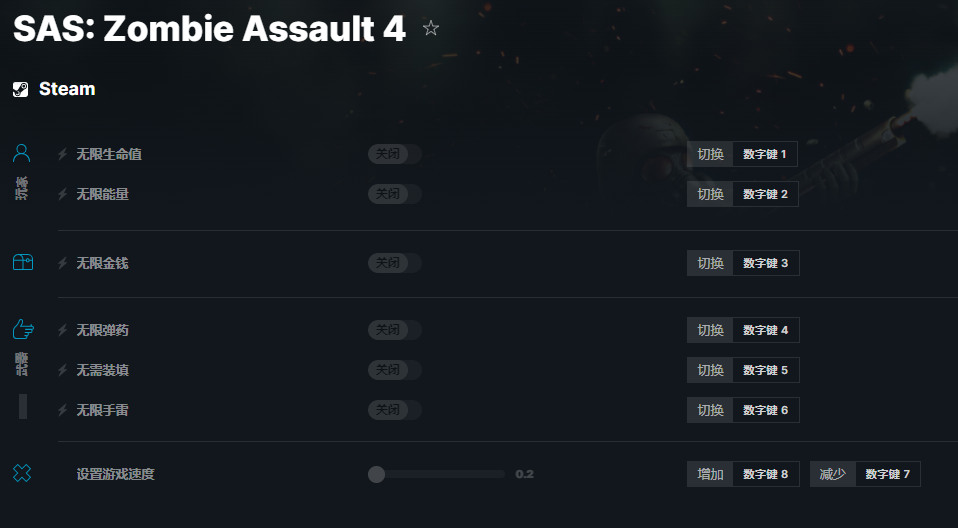Select the weapons pointing-hand category icon
The height and width of the screenshot is (528, 958).
(22, 329)
